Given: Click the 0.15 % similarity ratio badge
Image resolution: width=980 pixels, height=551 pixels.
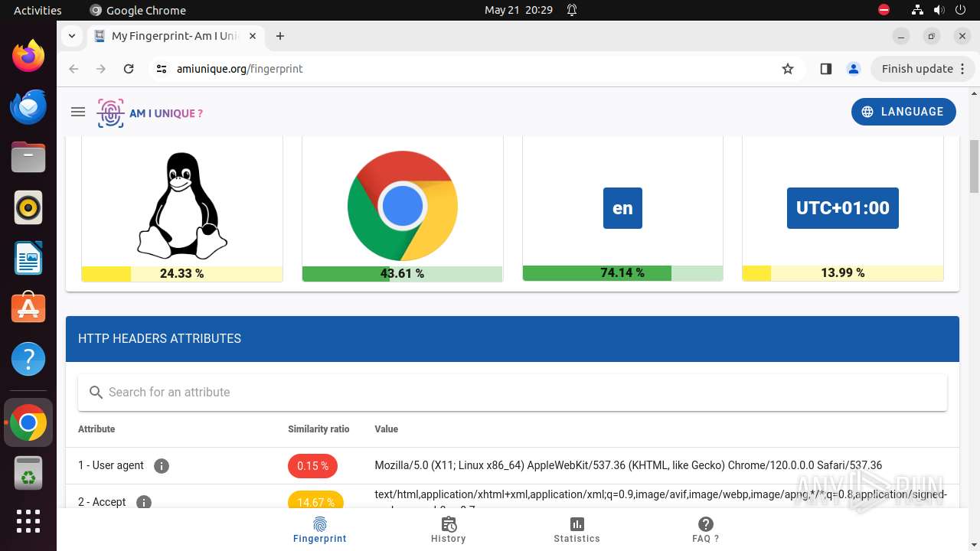Looking at the screenshot, I should coord(312,466).
